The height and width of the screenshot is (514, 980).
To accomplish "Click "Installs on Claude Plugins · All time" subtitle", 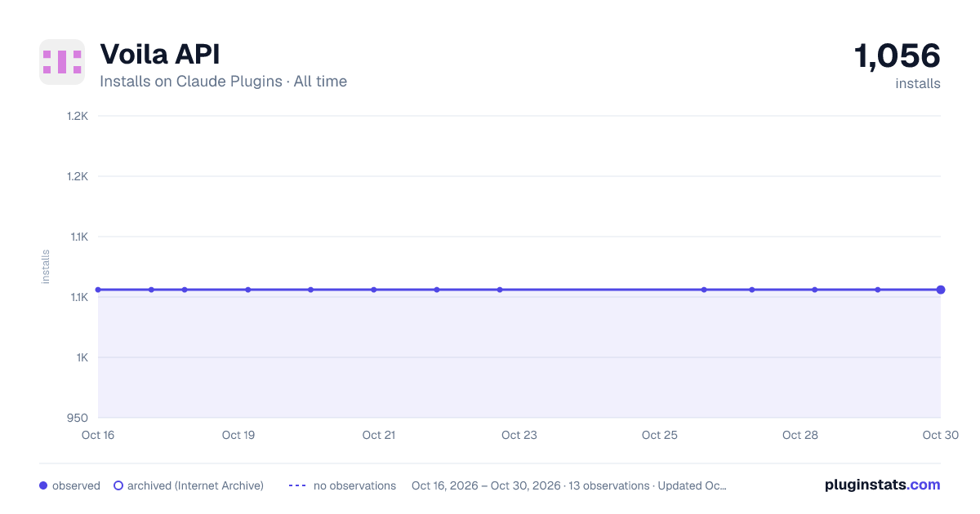I will click(223, 82).
